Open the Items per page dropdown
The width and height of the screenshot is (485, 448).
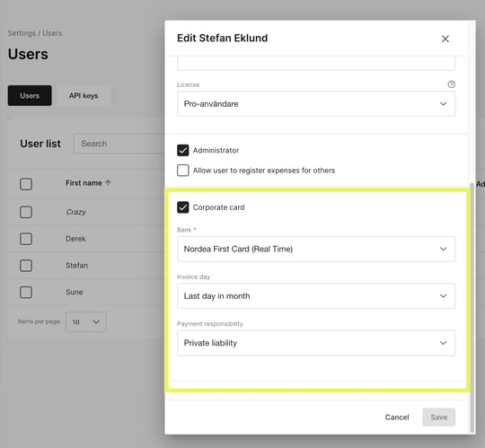pyautogui.click(x=86, y=321)
